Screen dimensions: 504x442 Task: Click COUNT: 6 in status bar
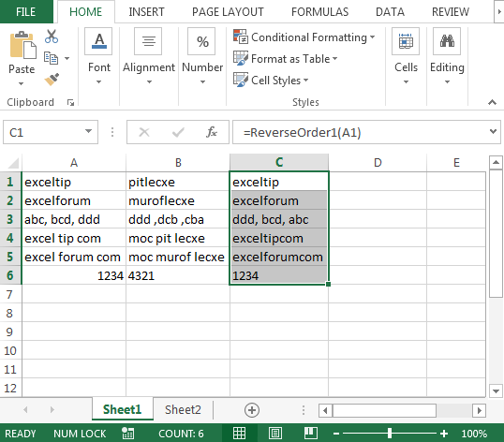[x=181, y=434]
